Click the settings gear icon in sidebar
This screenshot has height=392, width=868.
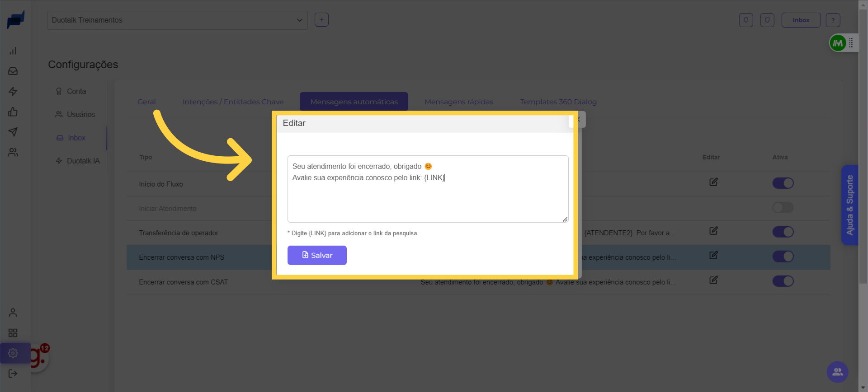(13, 353)
